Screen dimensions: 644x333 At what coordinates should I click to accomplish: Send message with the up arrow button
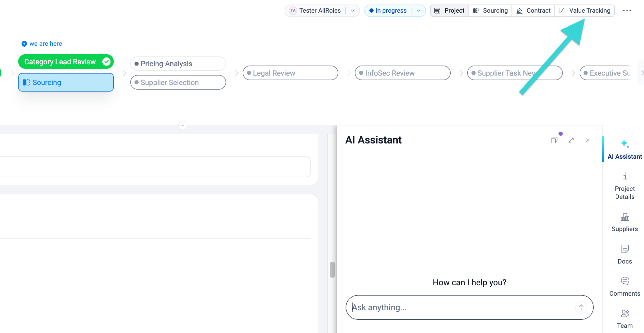pos(581,307)
